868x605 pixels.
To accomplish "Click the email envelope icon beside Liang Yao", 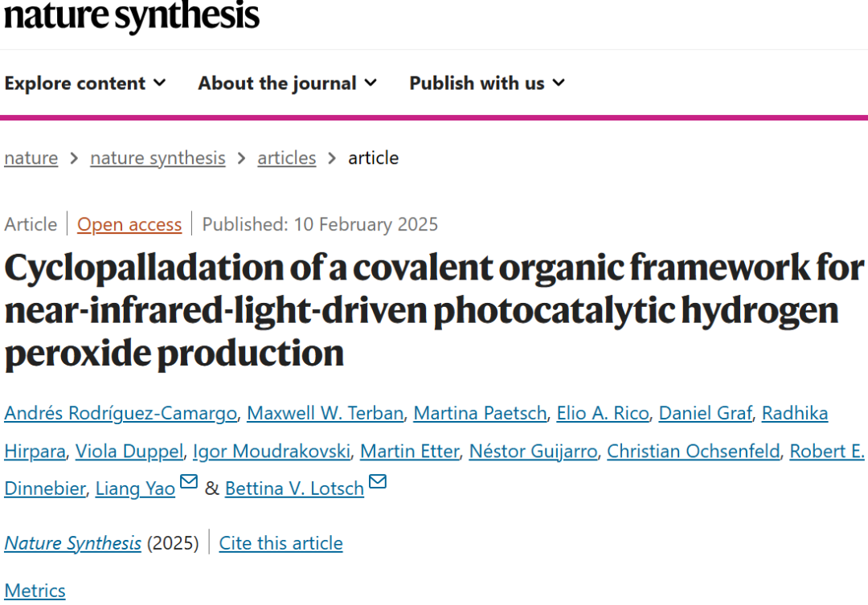I will pyautogui.click(x=189, y=481).
